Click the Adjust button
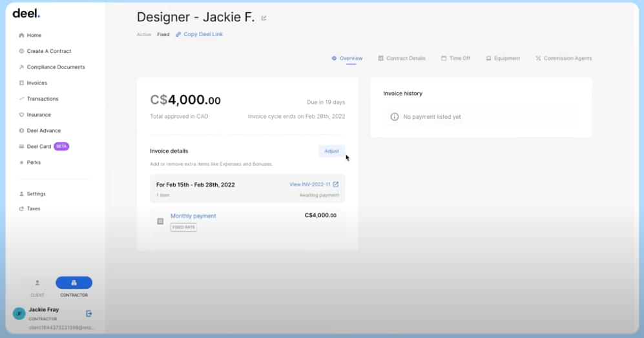644x338 pixels. tap(331, 152)
